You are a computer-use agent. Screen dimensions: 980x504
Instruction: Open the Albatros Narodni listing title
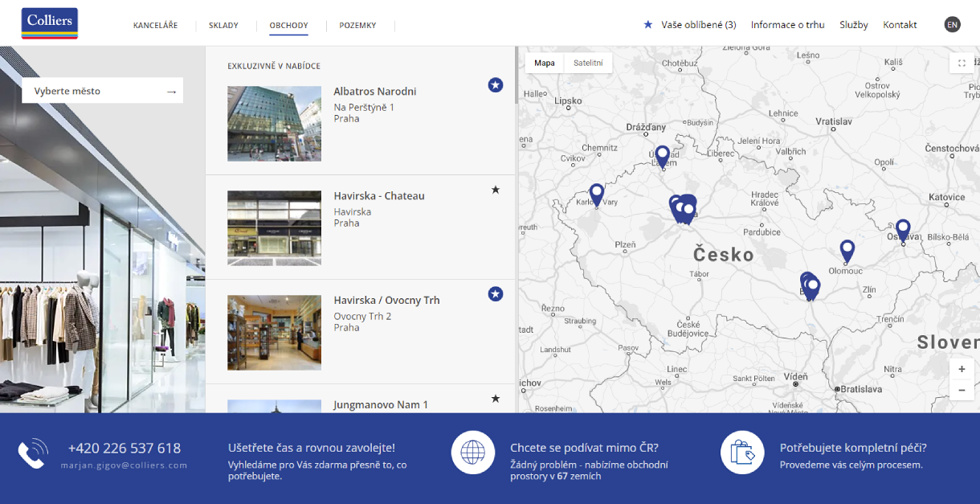375,92
